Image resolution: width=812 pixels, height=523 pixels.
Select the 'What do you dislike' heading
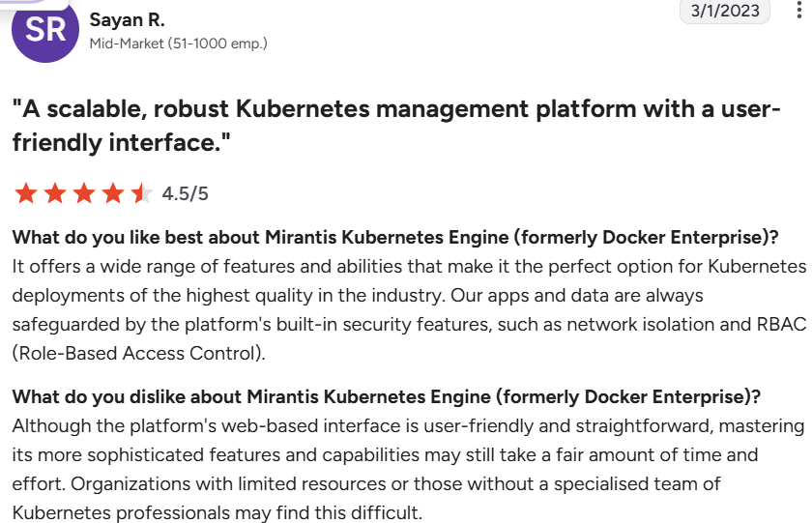point(387,396)
